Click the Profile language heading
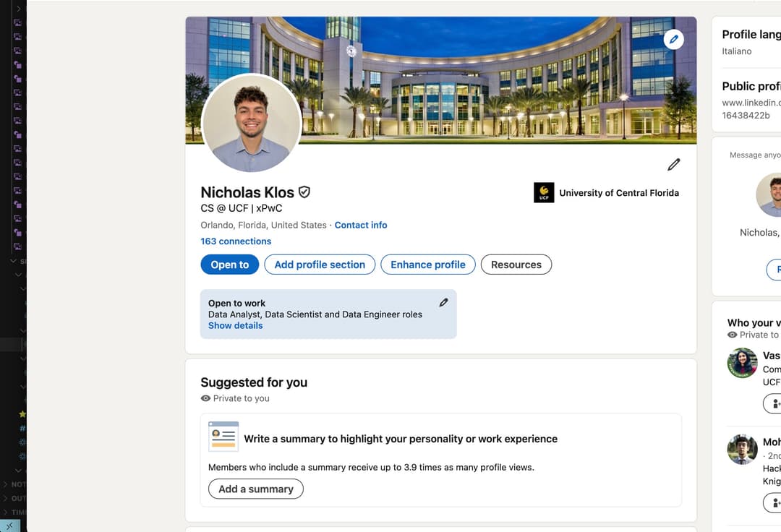 coord(751,35)
